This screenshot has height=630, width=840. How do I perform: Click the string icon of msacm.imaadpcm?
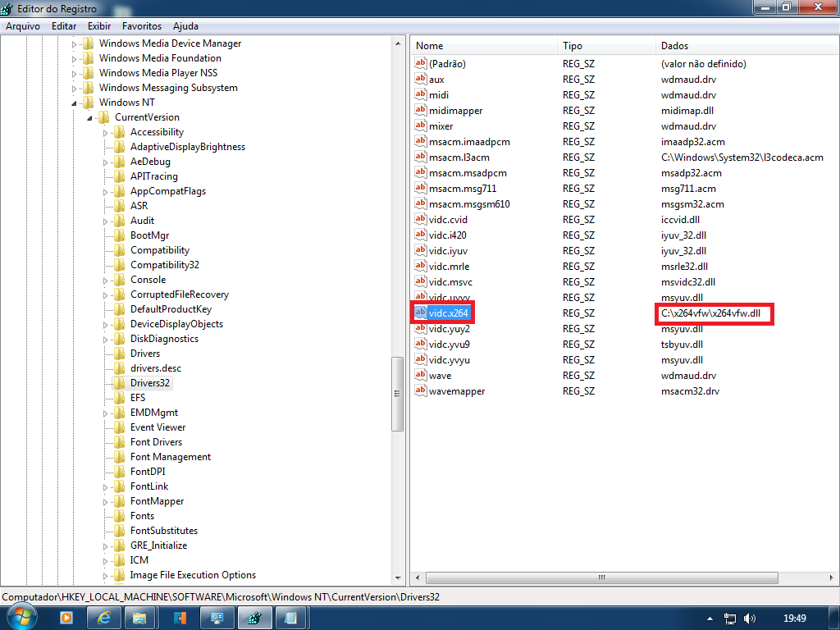(x=421, y=141)
